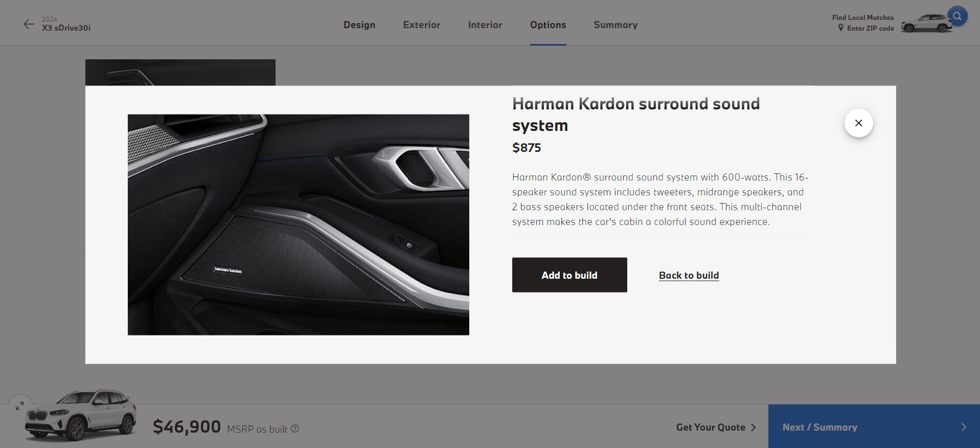The width and height of the screenshot is (980, 448).
Task: Click the chevron on Next / Summary bar
Action: pyautogui.click(x=964, y=427)
